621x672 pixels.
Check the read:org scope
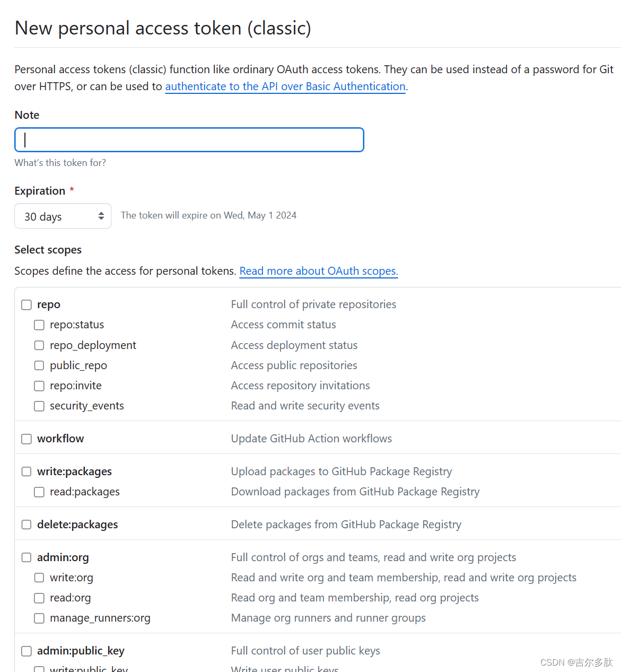(x=39, y=598)
